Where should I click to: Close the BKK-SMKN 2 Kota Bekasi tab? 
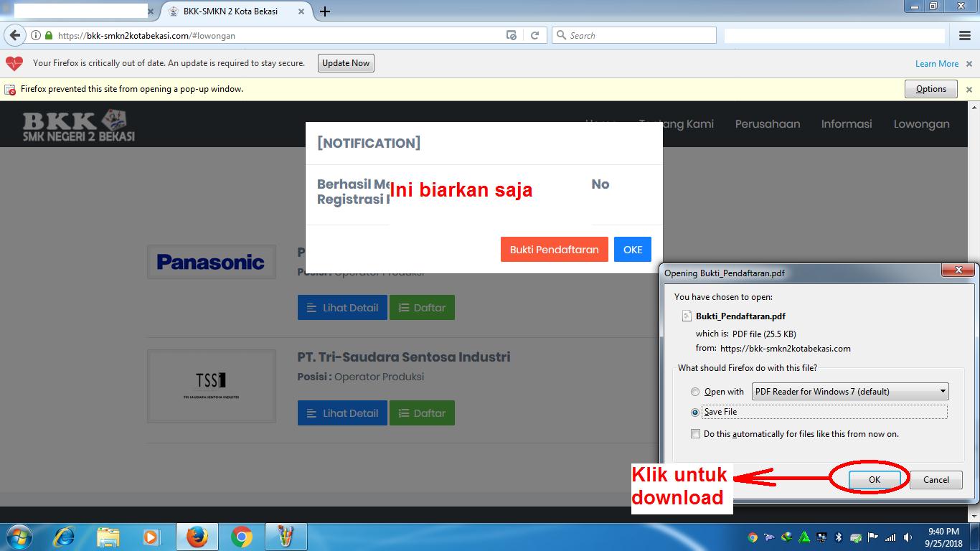pos(301,11)
